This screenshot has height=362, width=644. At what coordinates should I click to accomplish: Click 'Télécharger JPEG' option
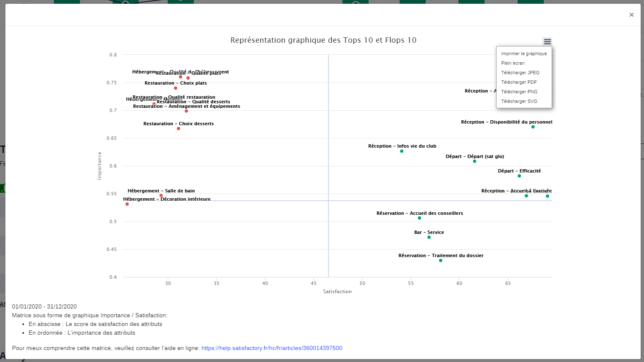(x=520, y=73)
